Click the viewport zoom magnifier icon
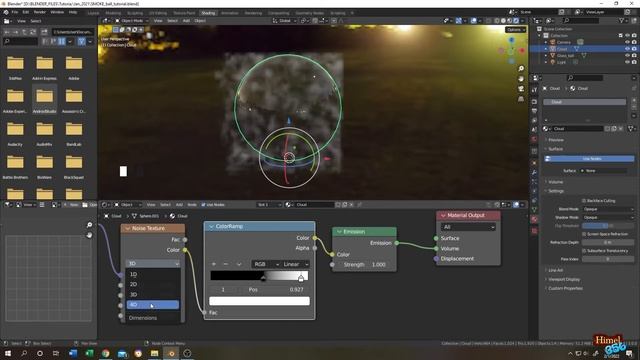The height and width of the screenshot is (360, 640). coord(521,69)
